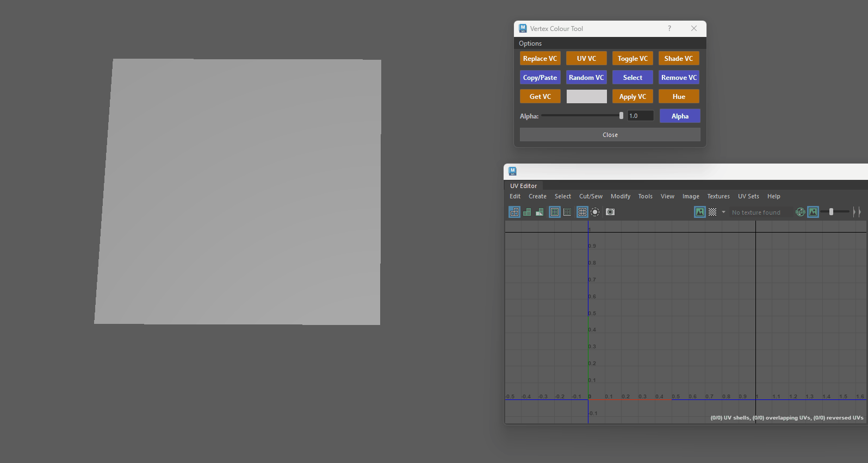Click the Random VC button
The image size is (868, 463).
[586, 78]
